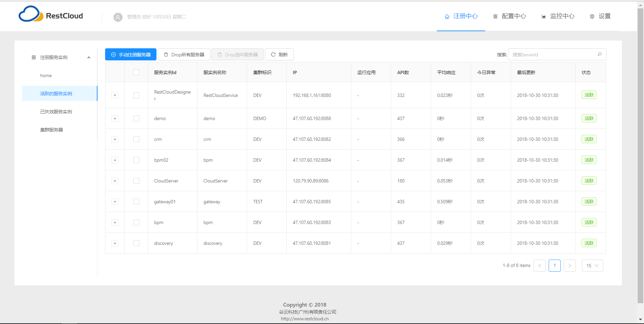Check the gateway01 row checkbox
The image size is (644, 324).
136,202
